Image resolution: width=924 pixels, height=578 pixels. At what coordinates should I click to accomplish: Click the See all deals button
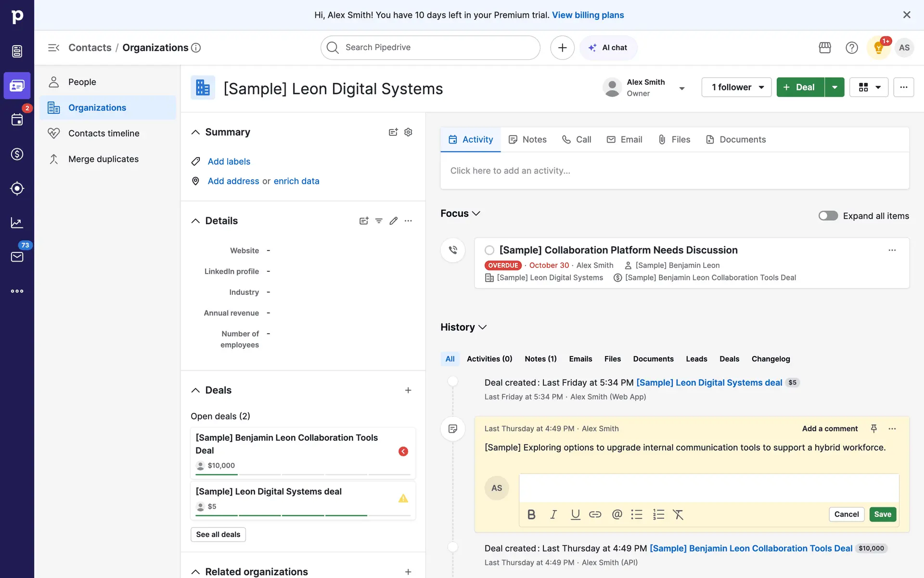click(218, 534)
